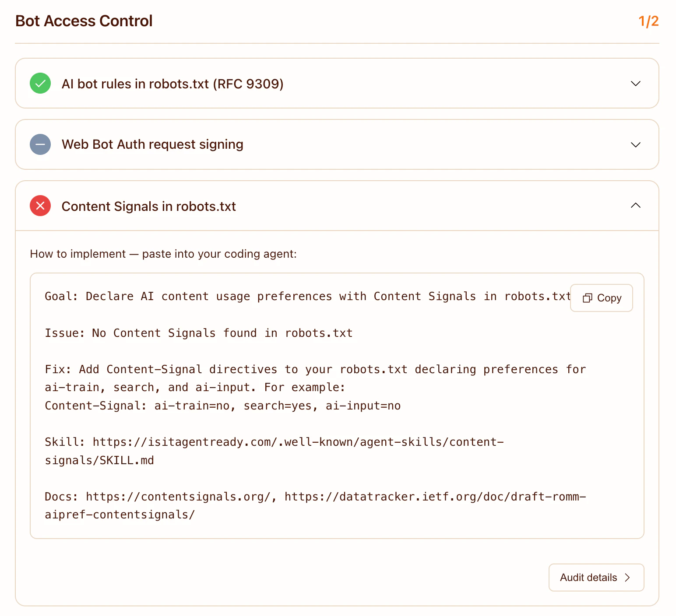Open Audit details
Image resolution: width=676 pixels, height=616 pixels.
pyautogui.click(x=596, y=577)
